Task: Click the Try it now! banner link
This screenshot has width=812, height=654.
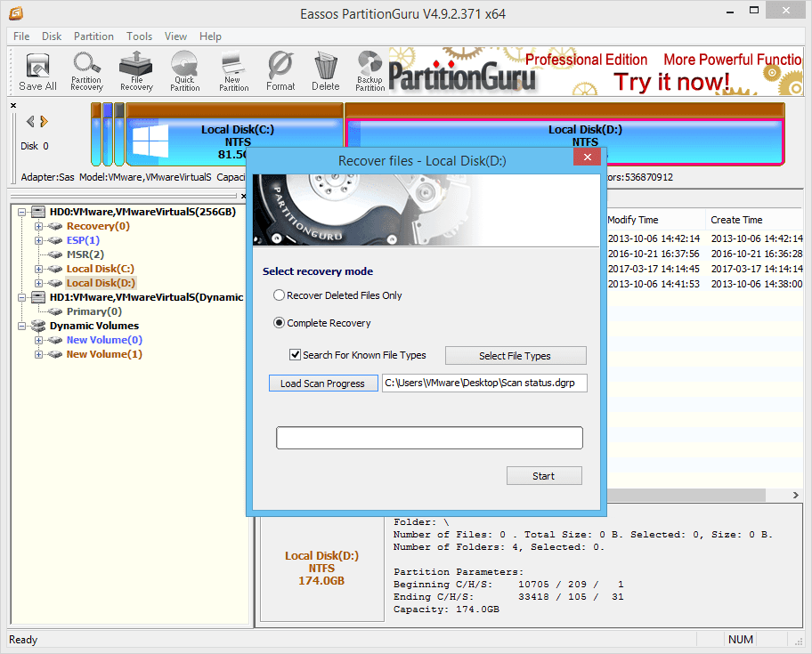Action: [x=671, y=82]
